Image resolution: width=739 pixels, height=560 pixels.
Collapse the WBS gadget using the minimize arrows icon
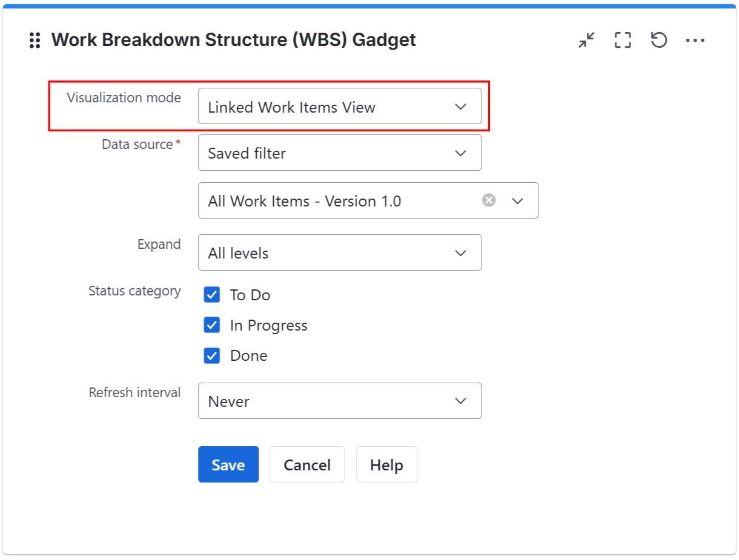click(586, 40)
